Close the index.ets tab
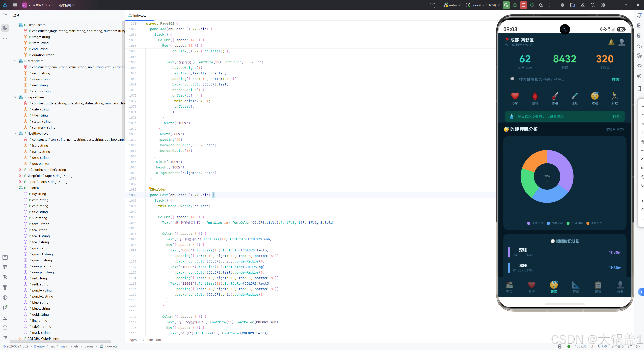Image resolution: width=644 pixels, height=350 pixels. click(x=150, y=15)
